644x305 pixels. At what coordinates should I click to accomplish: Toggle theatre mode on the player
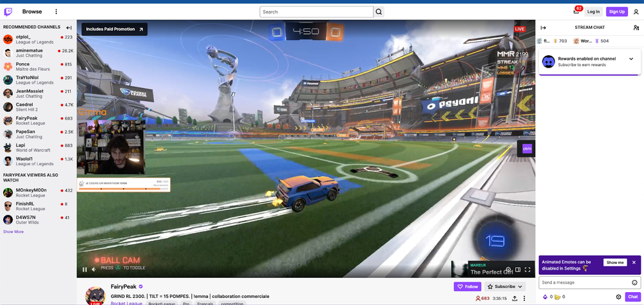[x=518, y=270]
